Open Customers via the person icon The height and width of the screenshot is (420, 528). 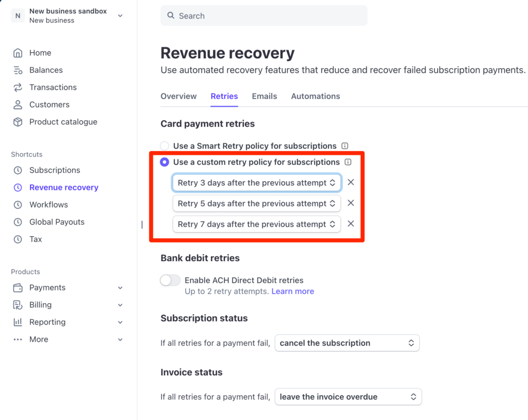pos(18,105)
